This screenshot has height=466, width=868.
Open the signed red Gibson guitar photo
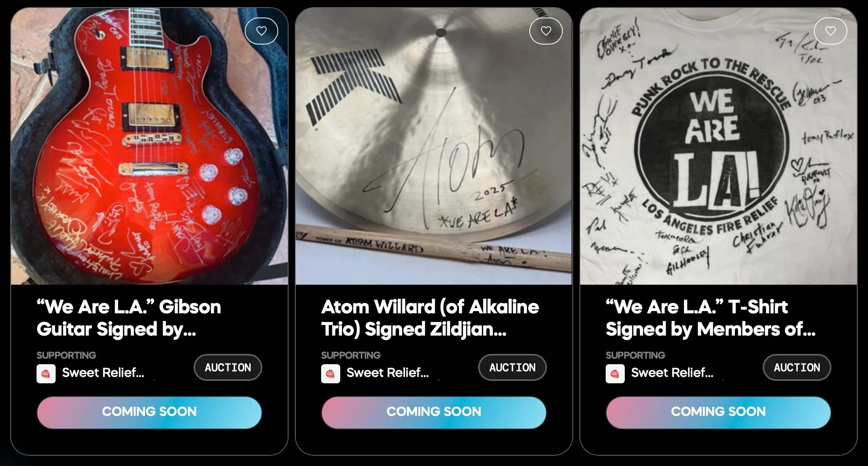(x=149, y=146)
